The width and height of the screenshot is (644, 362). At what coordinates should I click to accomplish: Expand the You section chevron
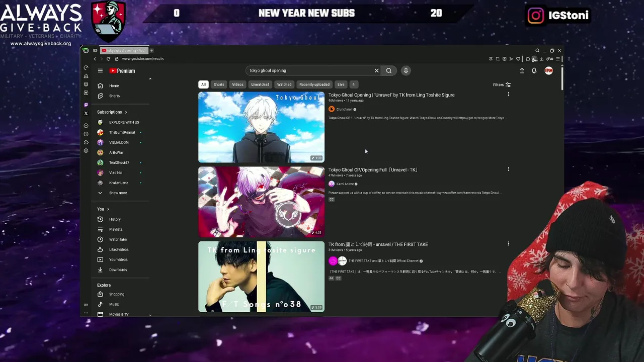coord(108,209)
